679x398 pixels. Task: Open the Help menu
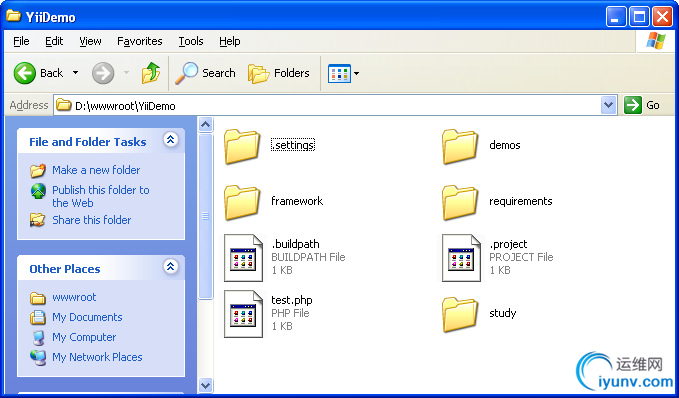coord(230,41)
